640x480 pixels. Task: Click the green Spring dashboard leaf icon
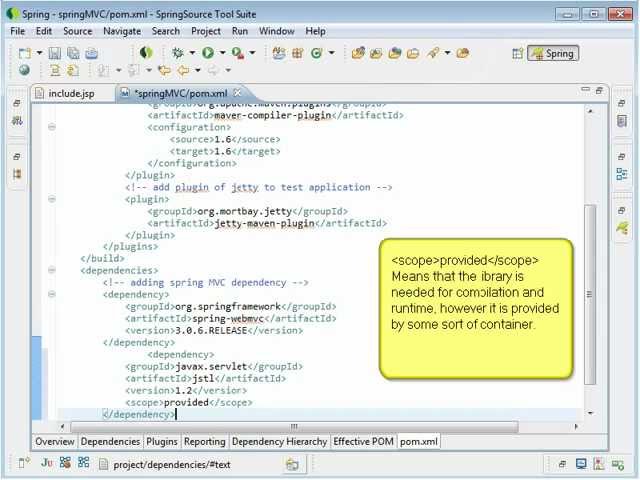pyautogui.click(x=146, y=52)
